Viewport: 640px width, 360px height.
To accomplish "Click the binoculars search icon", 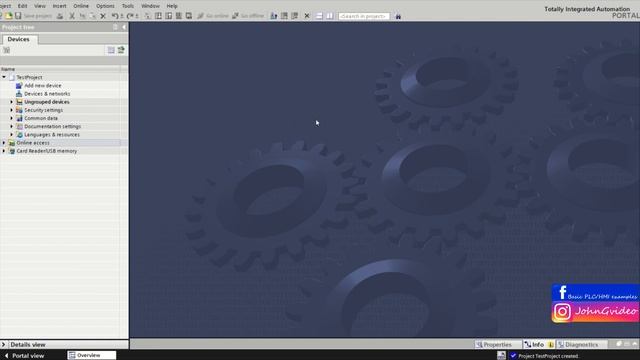I will pyautogui.click(x=398, y=16).
